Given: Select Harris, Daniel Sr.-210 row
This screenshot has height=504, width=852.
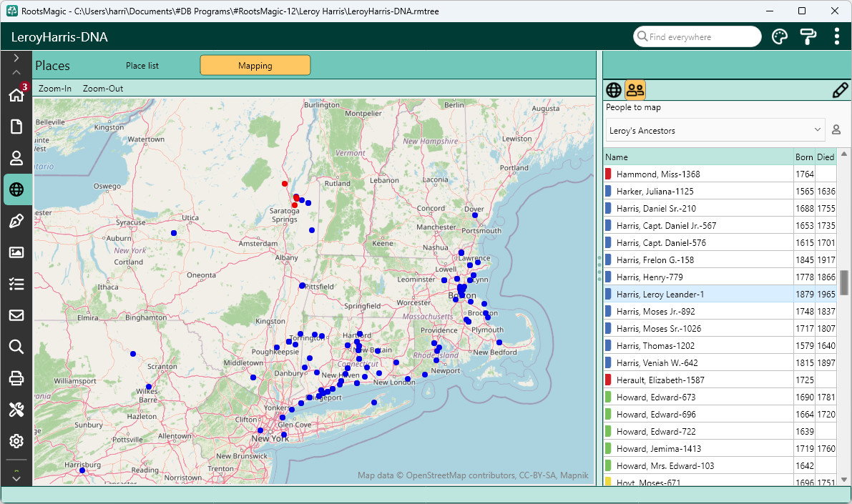Looking at the screenshot, I should pos(720,209).
